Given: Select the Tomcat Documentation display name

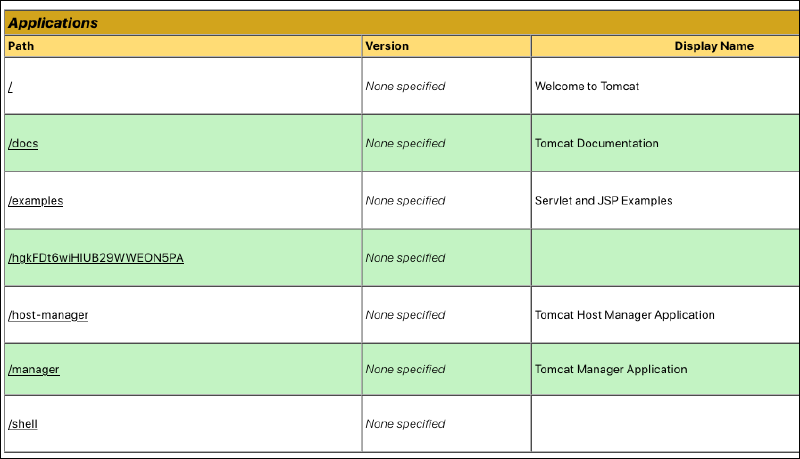Looking at the screenshot, I should coord(596,143).
